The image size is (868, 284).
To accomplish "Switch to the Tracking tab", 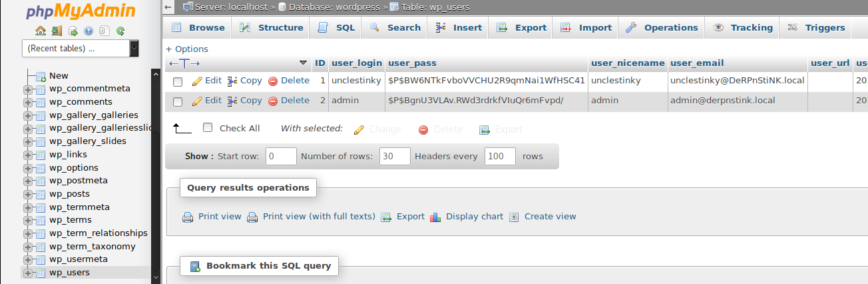I will coord(742,27).
